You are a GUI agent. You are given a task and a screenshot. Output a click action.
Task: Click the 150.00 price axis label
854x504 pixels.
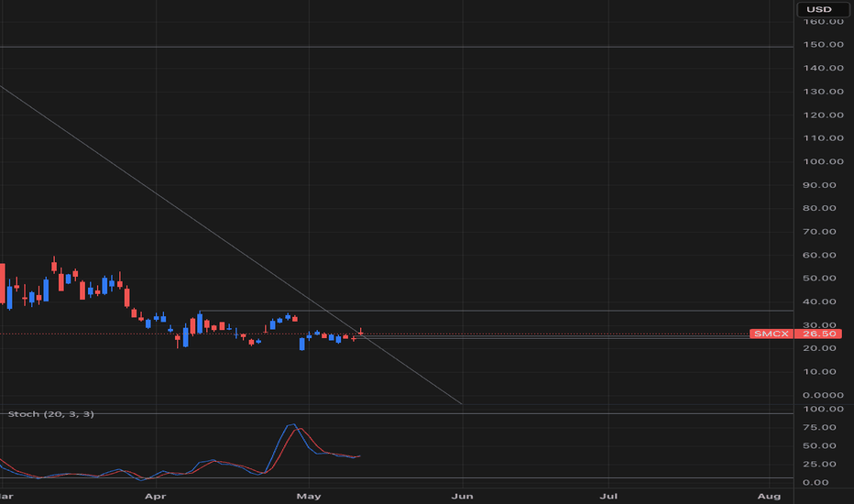pos(823,45)
